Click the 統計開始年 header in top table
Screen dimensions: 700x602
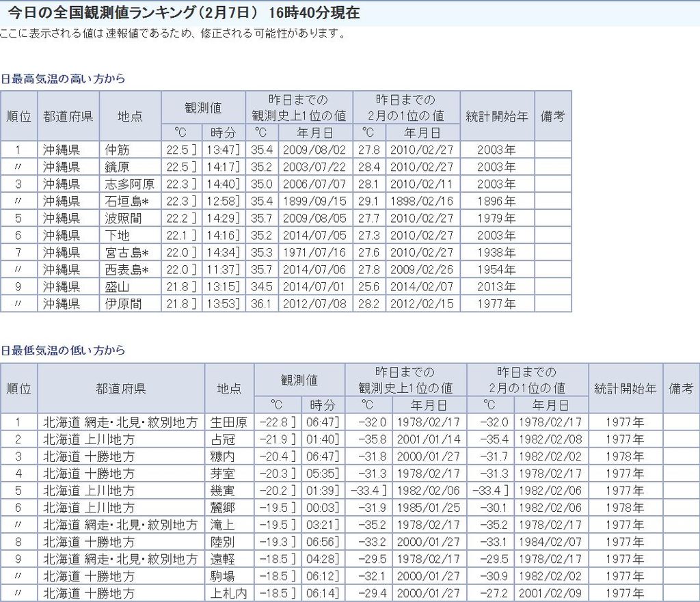click(496, 115)
